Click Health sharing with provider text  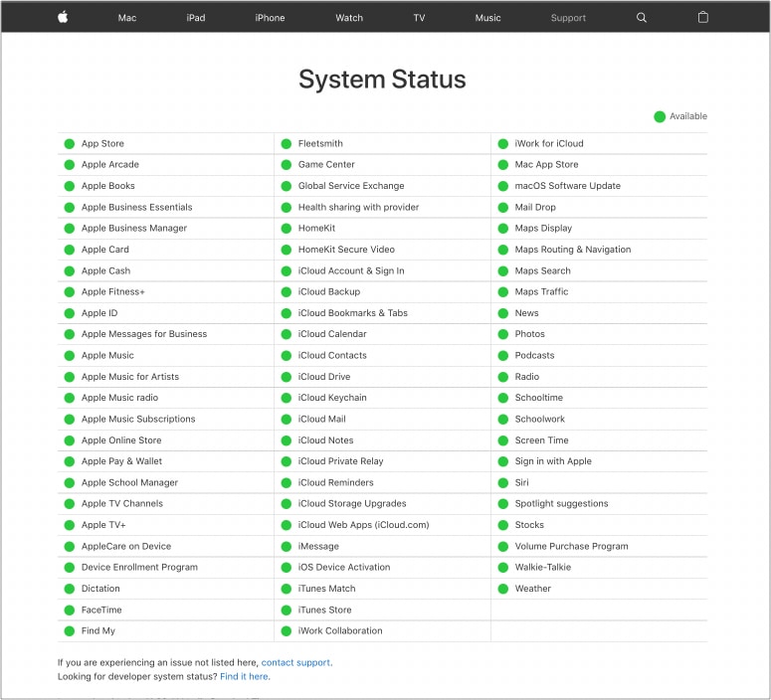[358, 207]
